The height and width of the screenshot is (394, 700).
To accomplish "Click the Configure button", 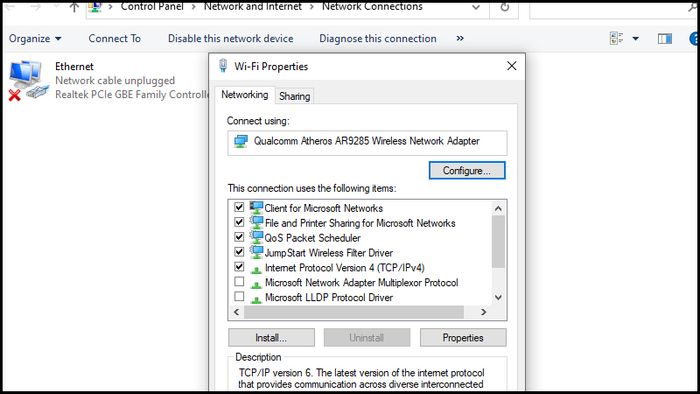I will (467, 170).
